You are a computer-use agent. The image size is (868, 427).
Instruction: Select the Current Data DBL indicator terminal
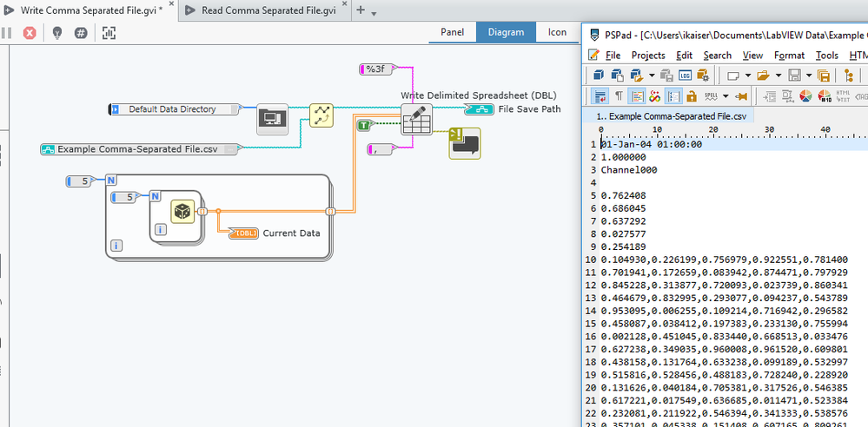click(x=243, y=233)
